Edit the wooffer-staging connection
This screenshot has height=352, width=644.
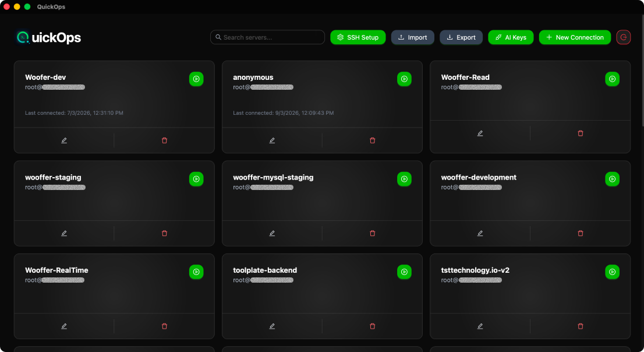point(64,233)
